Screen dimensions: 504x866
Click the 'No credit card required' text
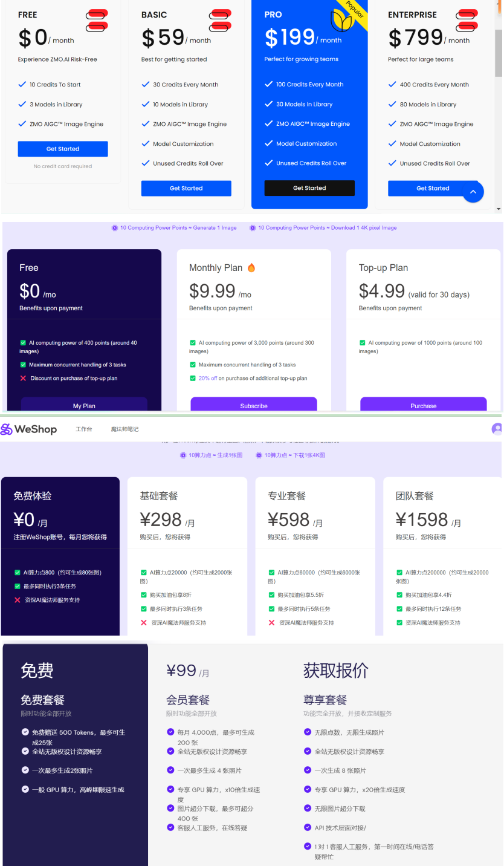[x=63, y=166]
